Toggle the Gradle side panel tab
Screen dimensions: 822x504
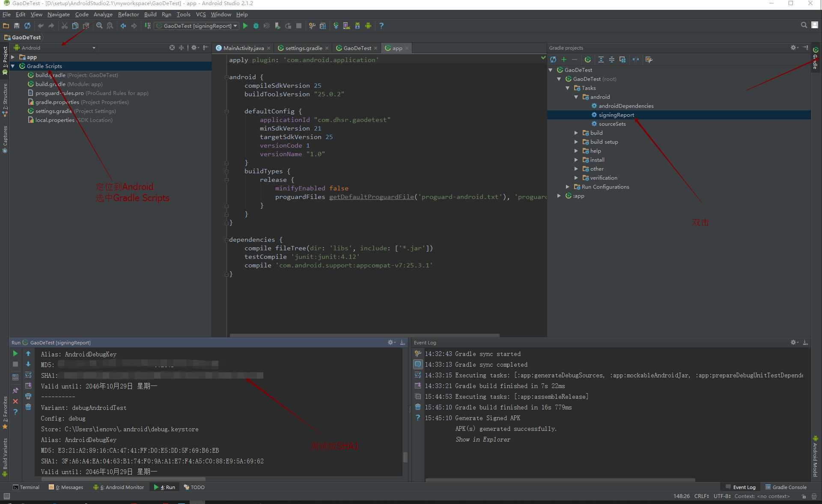pos(816,59)
